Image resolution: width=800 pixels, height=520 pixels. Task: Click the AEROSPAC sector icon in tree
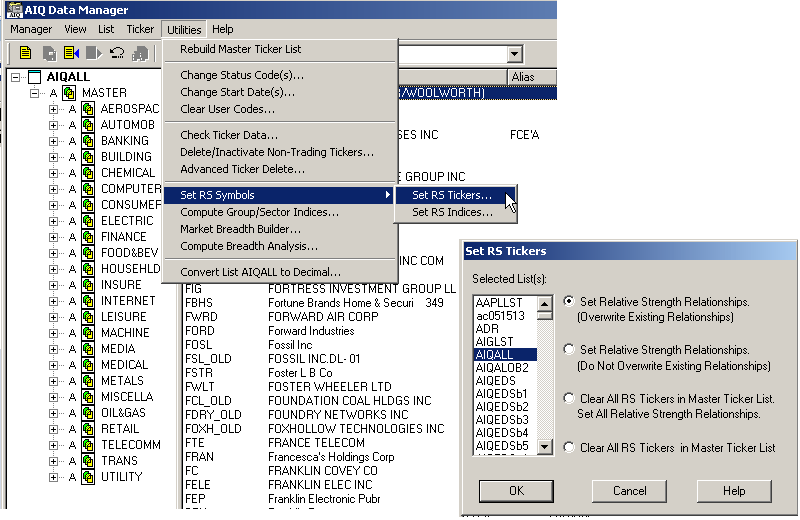(x=88, y=109)
